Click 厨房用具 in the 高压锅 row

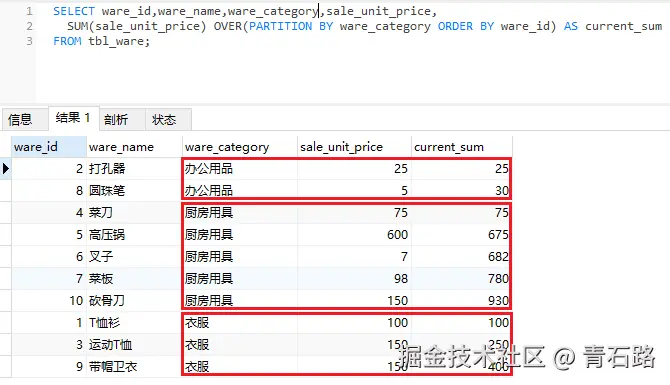coord(209,235)
